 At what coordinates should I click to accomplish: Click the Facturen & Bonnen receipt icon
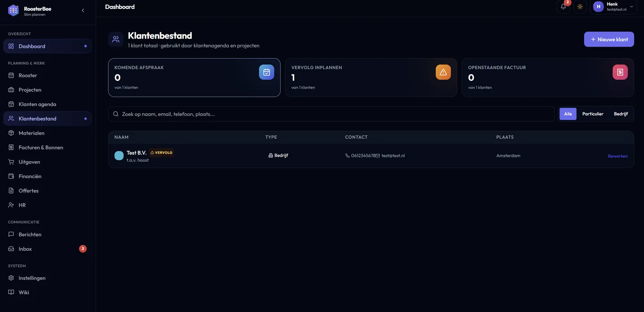[11, 147]
